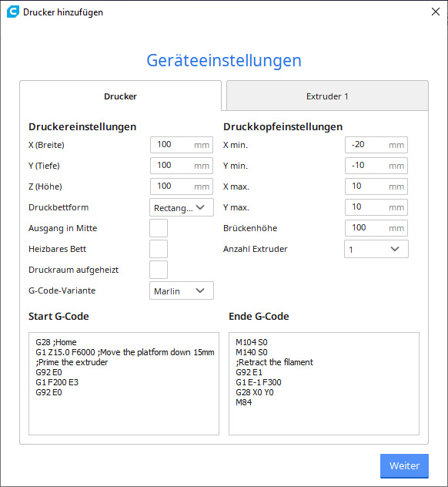Click inside the Ende G-Code text area
Screen dimensions: 448x487
(x=324, y=384)
